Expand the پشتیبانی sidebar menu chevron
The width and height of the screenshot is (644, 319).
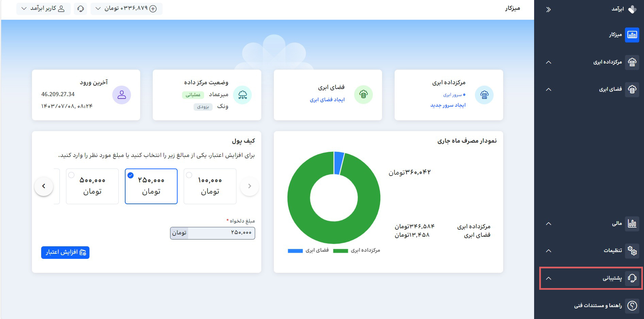(548, 279)
